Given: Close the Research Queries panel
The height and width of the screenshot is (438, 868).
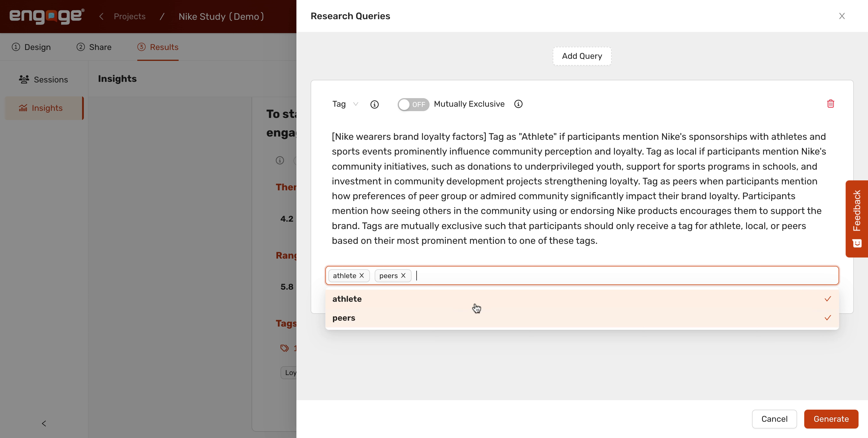Looking at the screenshot, I should pyautogui.click(x=842, y=16).
